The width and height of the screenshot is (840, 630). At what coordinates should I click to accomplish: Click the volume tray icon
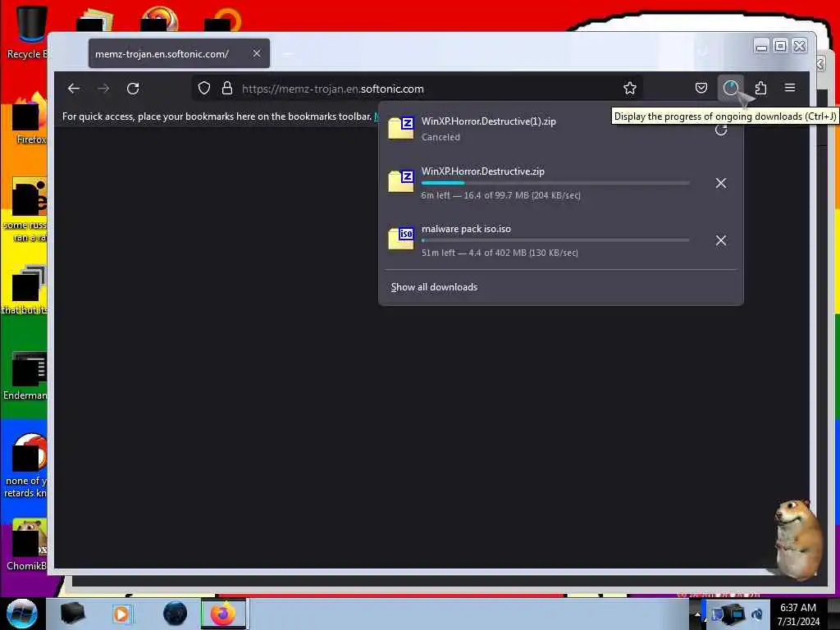(757, 614)
